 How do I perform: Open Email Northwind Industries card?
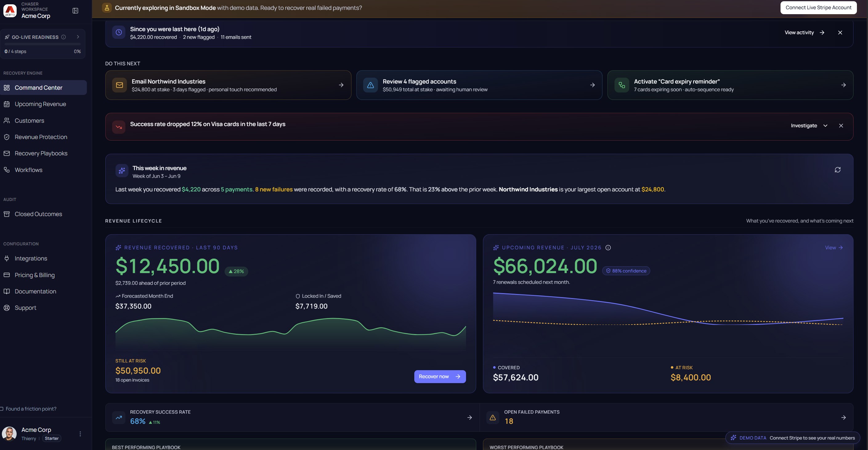click(x=228, y=85)
